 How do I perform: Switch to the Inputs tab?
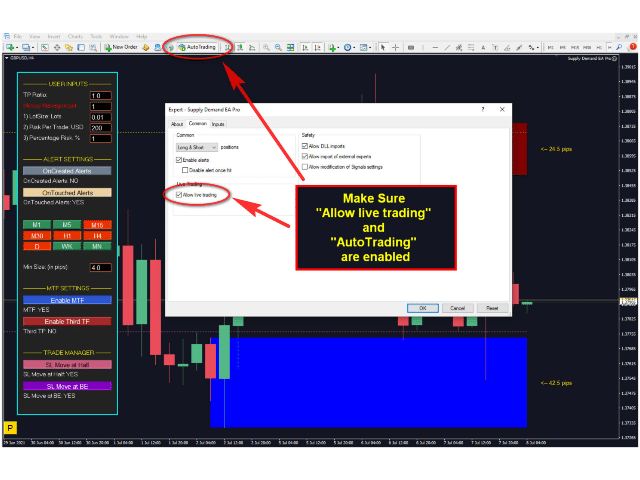218,124
